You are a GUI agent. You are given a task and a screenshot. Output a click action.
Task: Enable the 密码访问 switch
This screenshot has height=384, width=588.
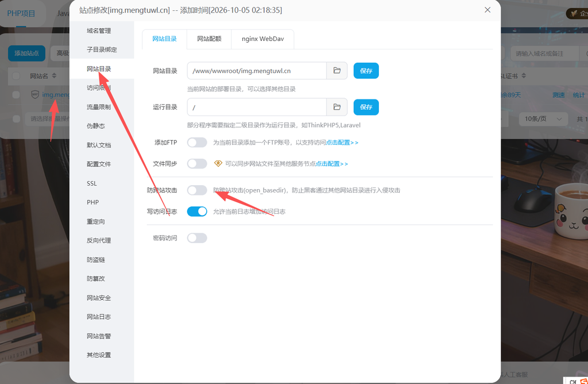(x=197, y=238)
